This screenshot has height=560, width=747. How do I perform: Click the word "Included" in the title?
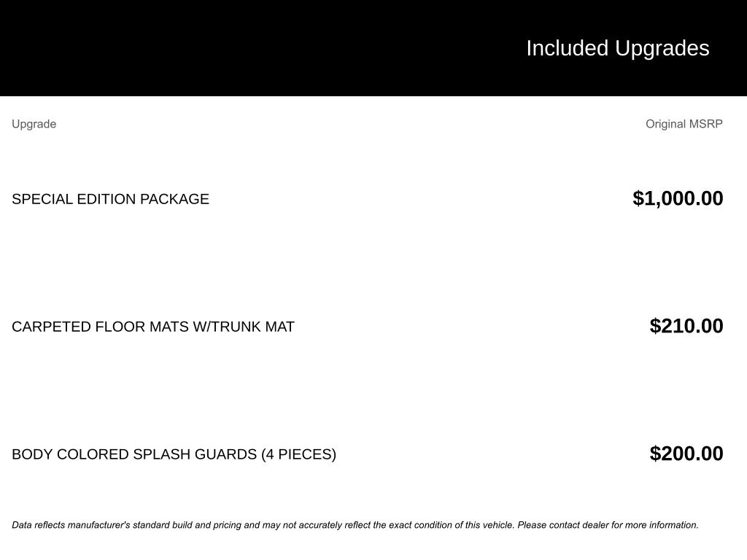click(567, 48)
